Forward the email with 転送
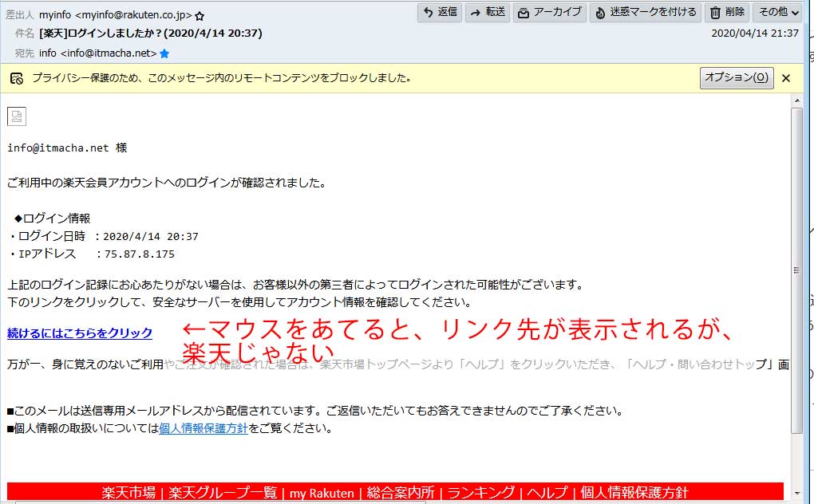 [x=487, y=12]
